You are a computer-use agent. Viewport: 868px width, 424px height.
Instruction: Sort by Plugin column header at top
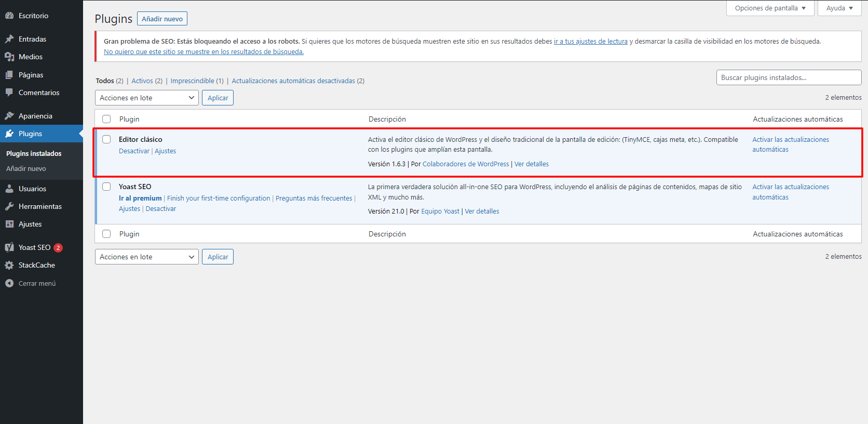(129, 119)
